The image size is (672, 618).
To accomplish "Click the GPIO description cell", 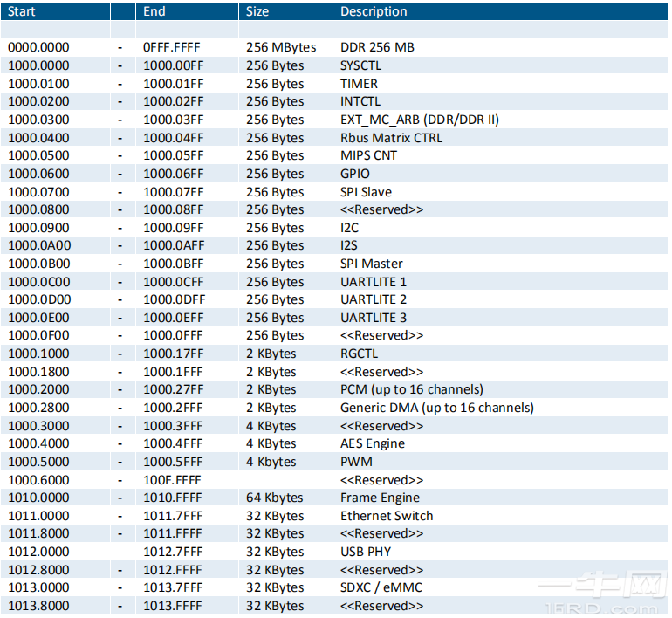I will 355,174.
